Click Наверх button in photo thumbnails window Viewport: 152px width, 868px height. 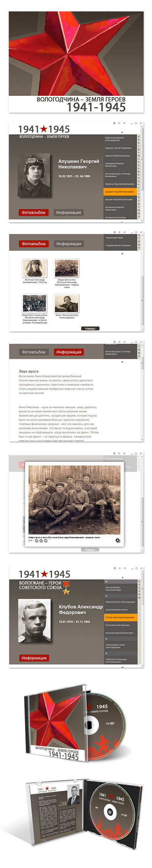[x=90, y=329]
